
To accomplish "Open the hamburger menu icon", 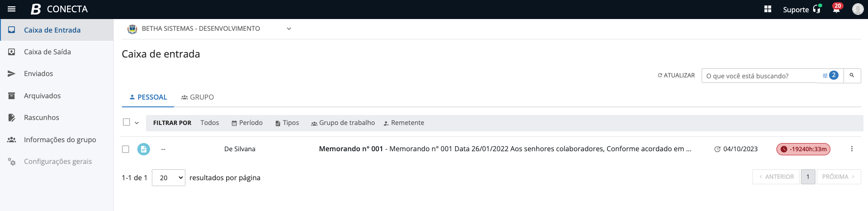I will click(x=12, y=9).
